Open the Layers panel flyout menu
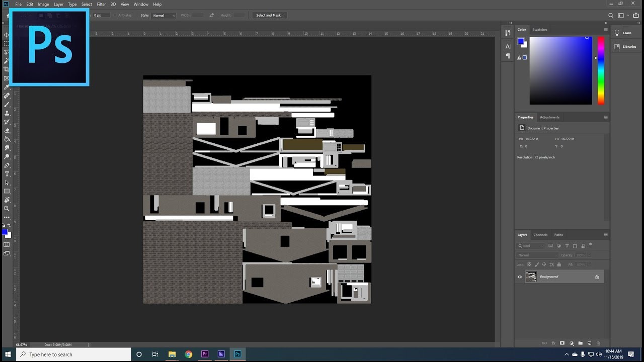The width and height of the screenshot is (644, 362). click(606, 235)
